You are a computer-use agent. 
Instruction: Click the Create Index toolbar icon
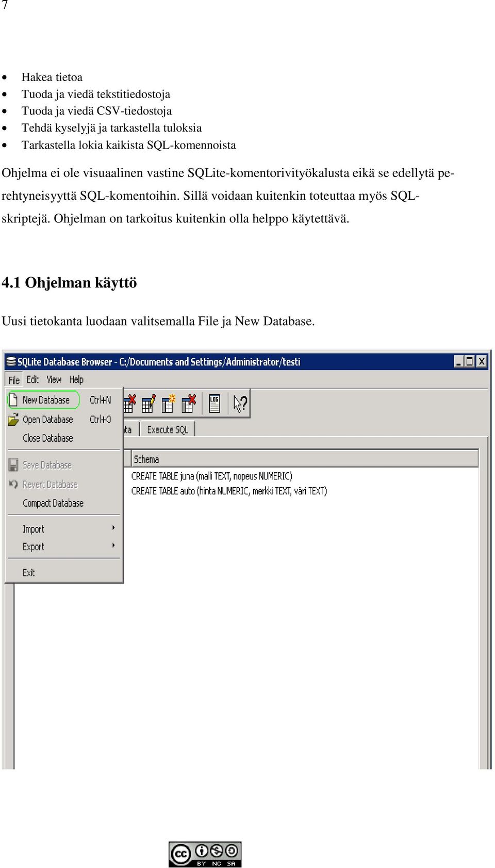tap(168, 404)
